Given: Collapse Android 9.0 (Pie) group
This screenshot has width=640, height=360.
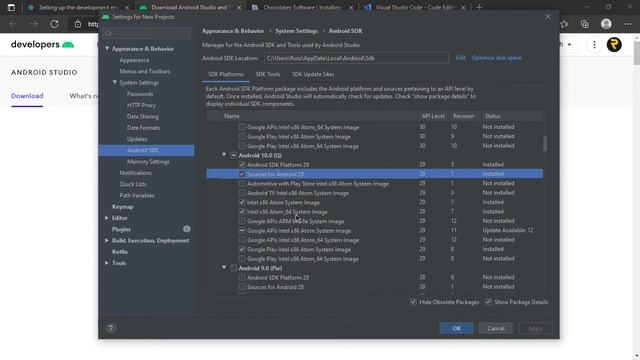Looking at the screenshot, I should [x=224, y=268].
